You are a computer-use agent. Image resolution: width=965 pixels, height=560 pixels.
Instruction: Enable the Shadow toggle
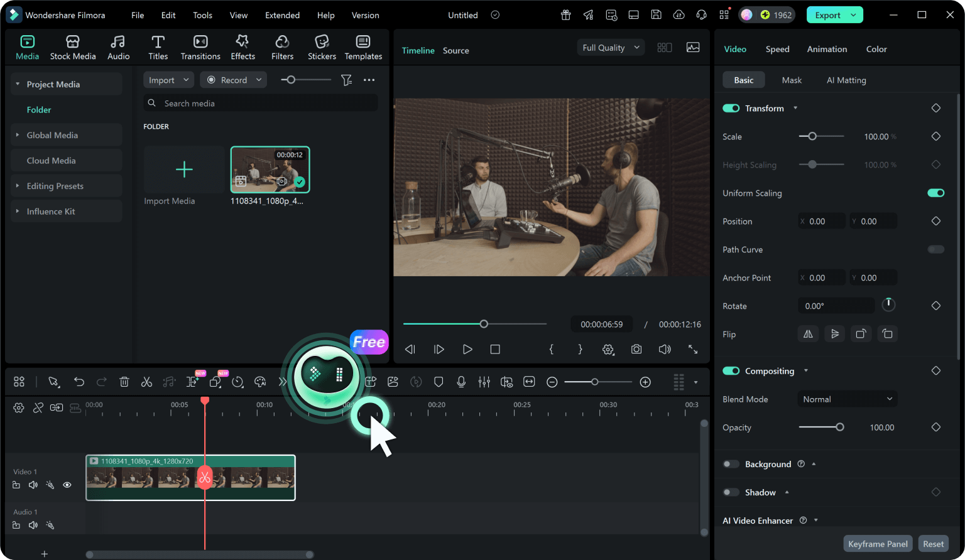[x=731, y=492]
